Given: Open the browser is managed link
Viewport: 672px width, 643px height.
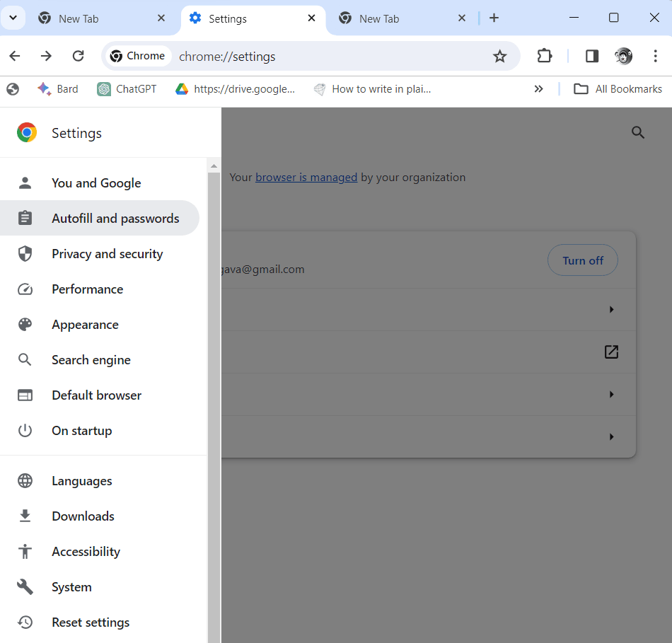Looking at the screenshot, I should [x=306, y=177].
